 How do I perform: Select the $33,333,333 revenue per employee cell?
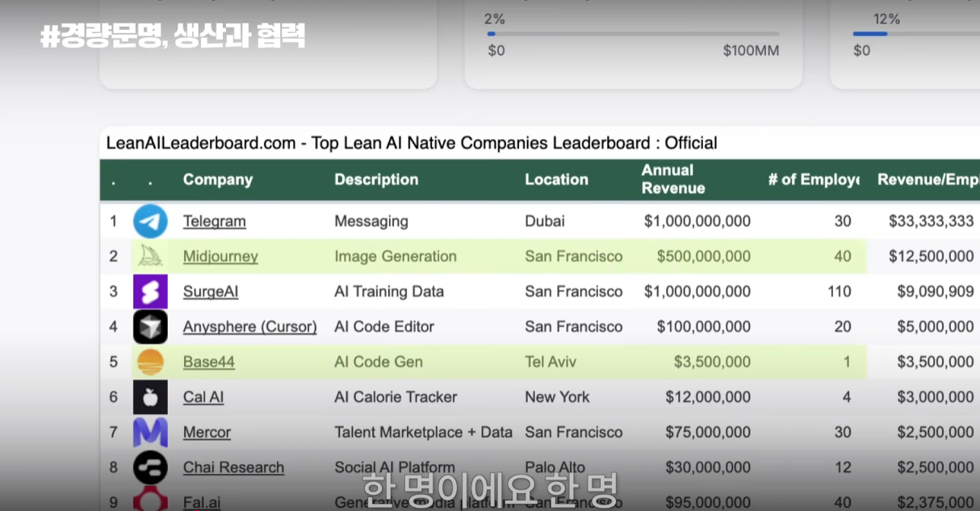pyautogui.click(x=931, y=221)
